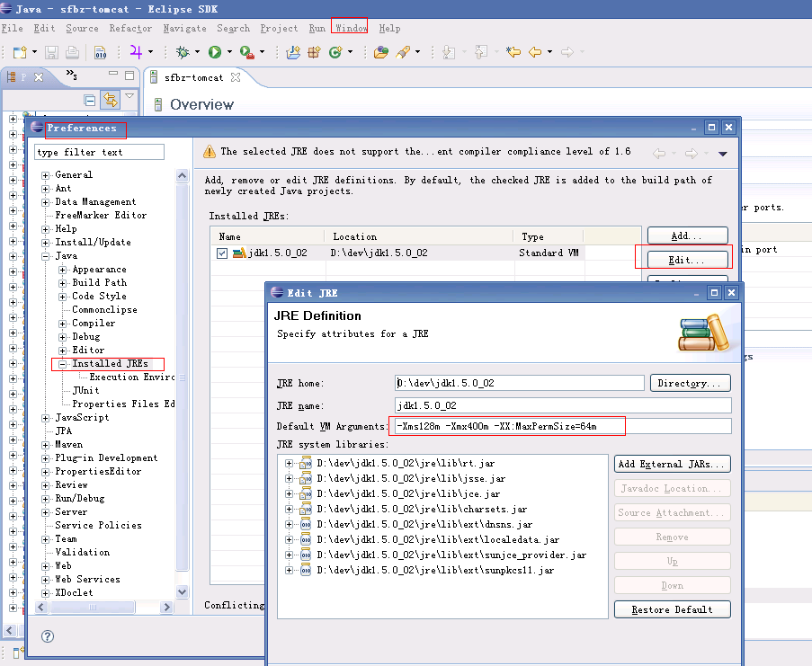Image resolution: width=812 pixels, height=666 pixels.
Task: Open the Window menu
Action: [x=350, y=28]
